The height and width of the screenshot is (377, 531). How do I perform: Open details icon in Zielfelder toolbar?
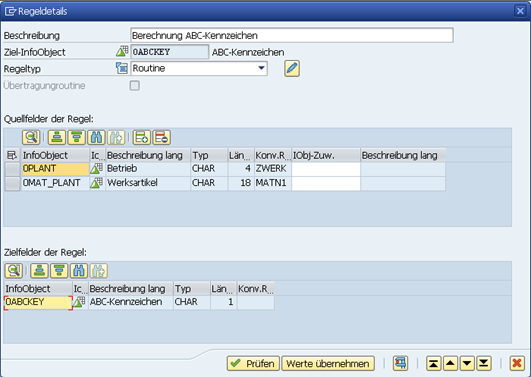coord(14,271)
